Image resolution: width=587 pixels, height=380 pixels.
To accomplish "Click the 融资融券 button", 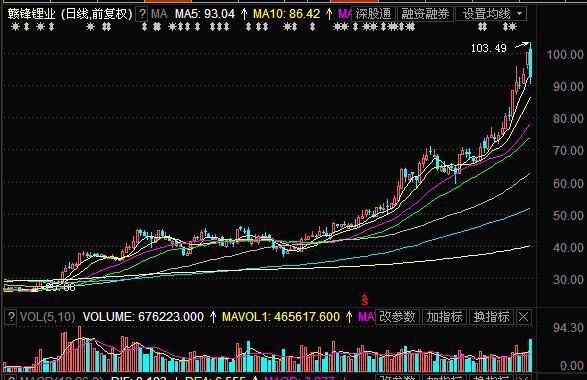I will point(425,14).
